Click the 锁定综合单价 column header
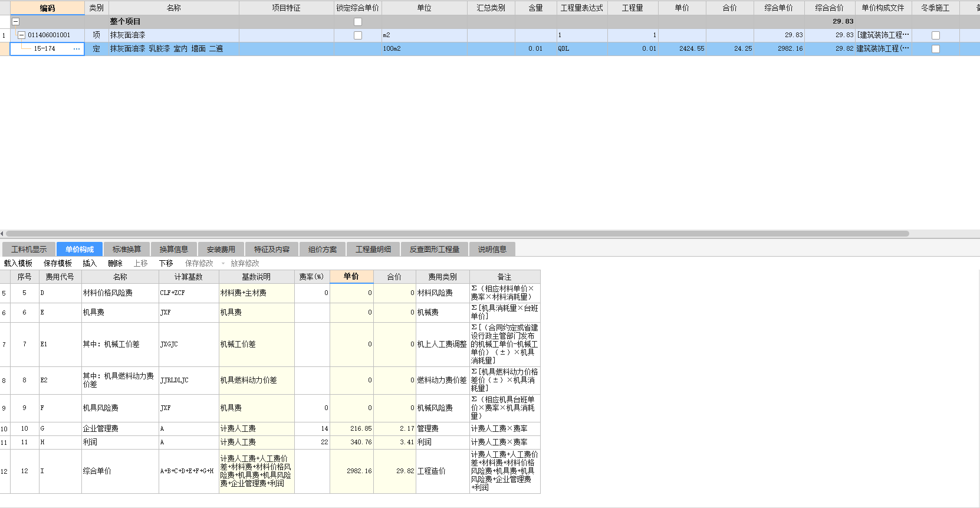 tap(357, 8)
